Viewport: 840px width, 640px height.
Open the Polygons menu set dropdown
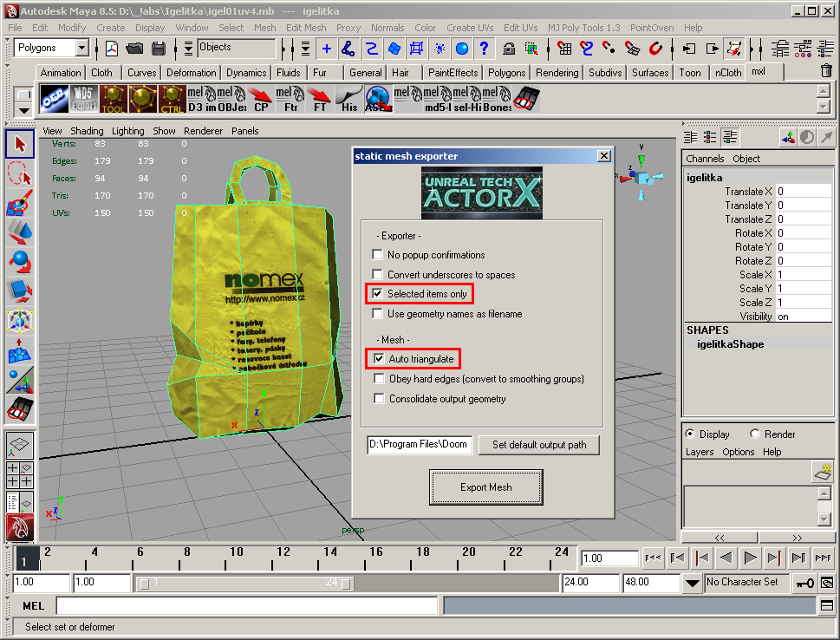81,48
